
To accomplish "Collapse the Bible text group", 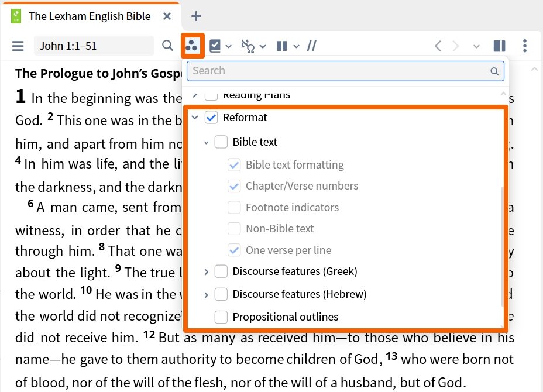I will pos(206,142).
